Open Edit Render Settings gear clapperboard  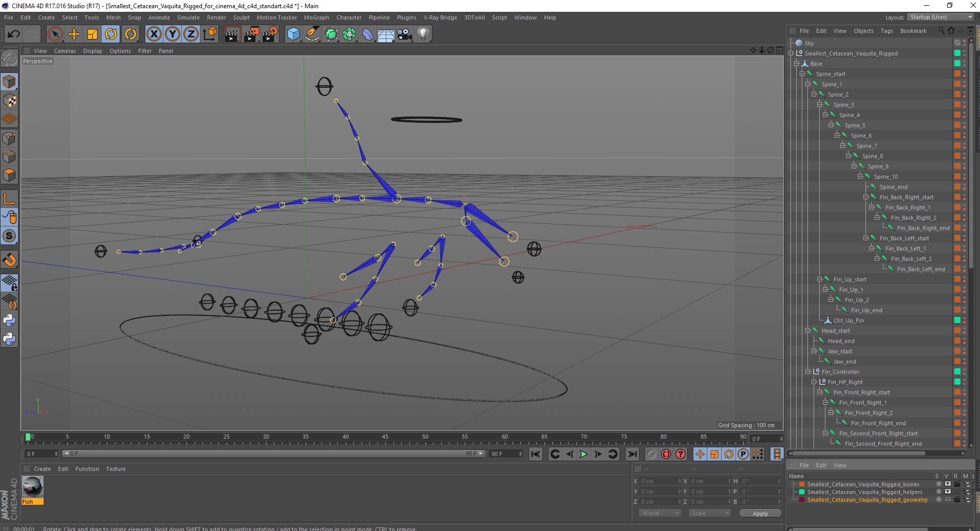pyautogui.click(x=270, y=34)
